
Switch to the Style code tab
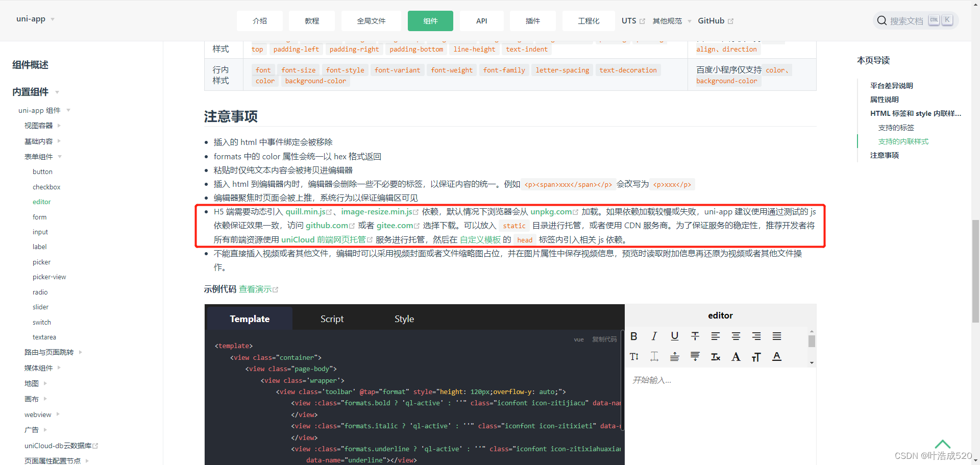pyautogui.click(x=404, y=319)
